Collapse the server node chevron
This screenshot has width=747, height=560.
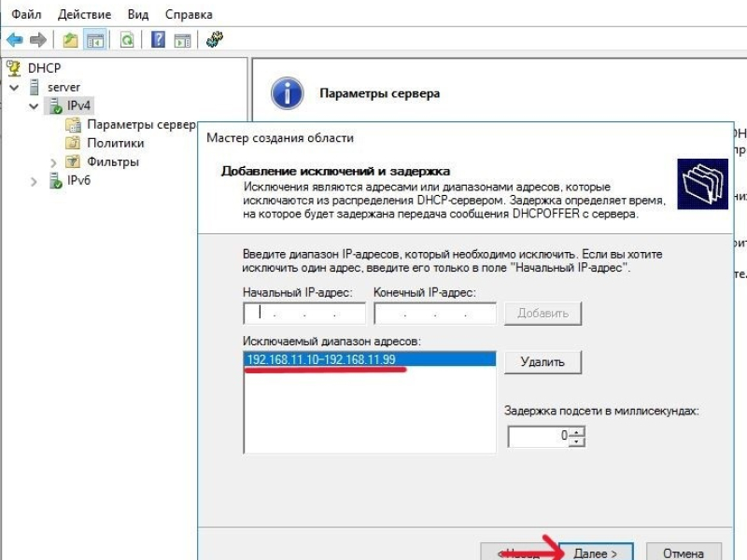[x=14, y=87]
